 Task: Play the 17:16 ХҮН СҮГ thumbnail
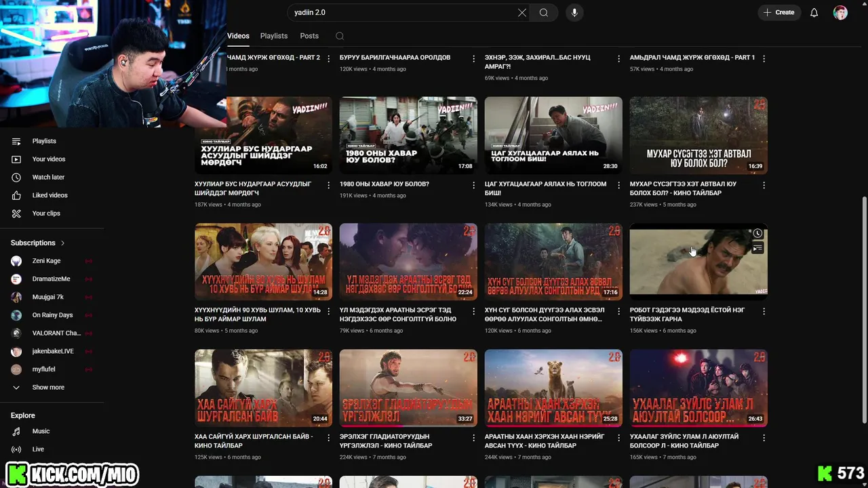pyautogui.click(x=553, y=262)
